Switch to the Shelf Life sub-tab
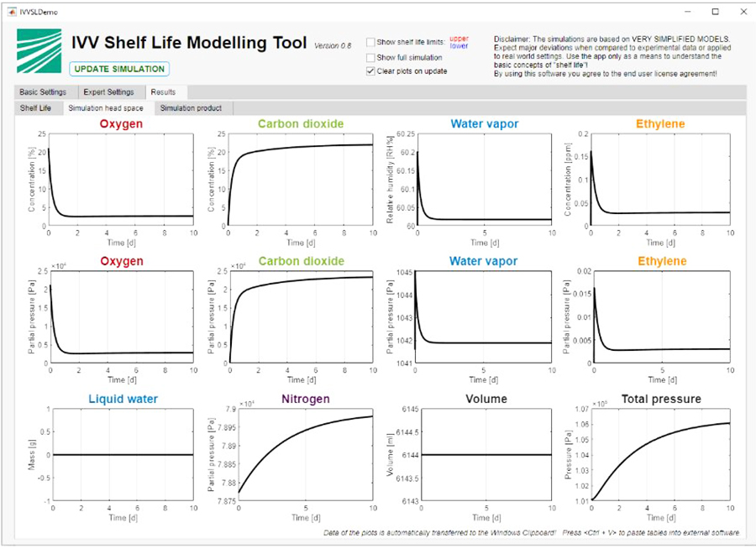The height and width of the screenshot is (549, 756). tap(35, 108)
